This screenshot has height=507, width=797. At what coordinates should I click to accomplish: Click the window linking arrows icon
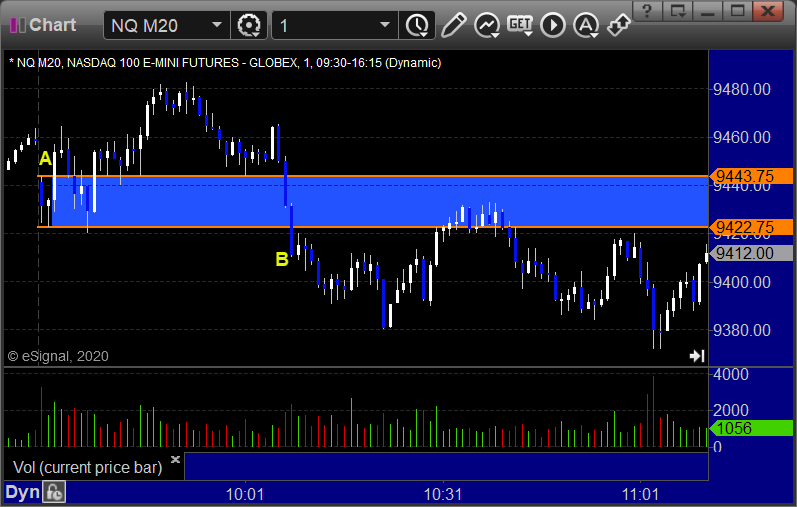coord(619,25)
